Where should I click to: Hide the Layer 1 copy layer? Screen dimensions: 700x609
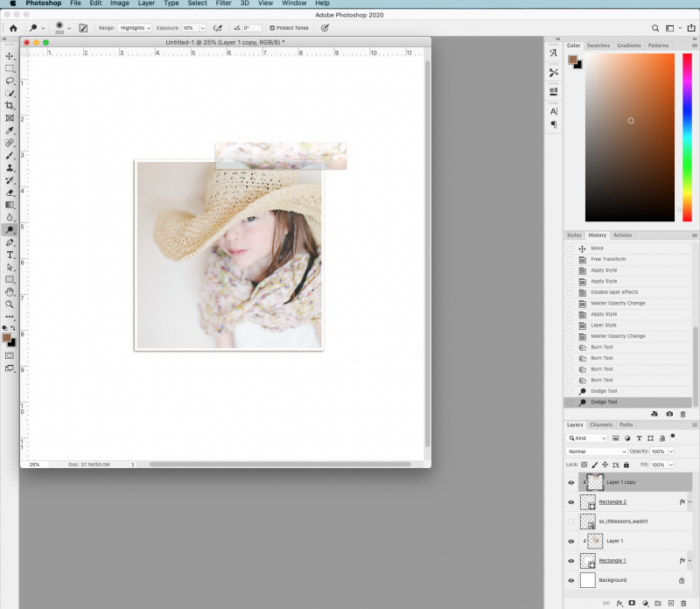[x=571, y=483]
